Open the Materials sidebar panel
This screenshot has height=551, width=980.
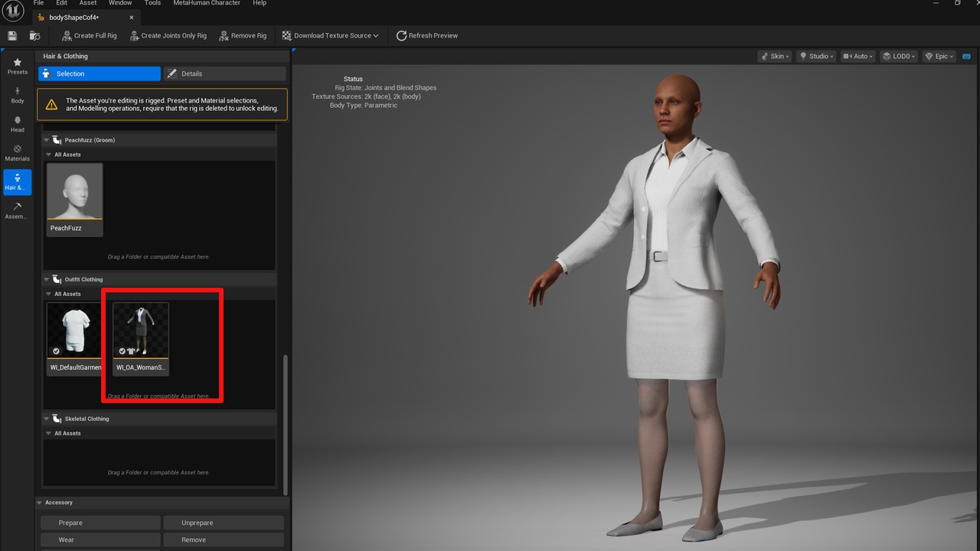pos(17,153)
